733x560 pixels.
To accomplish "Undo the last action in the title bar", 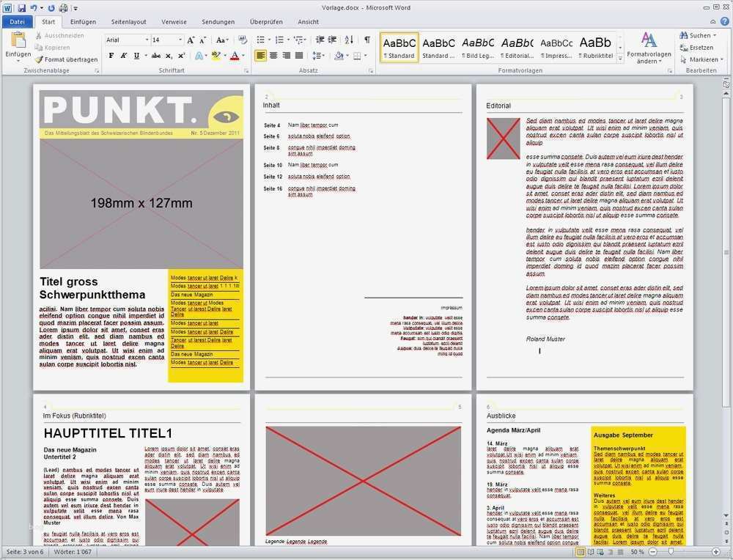I will coord(34,8).
